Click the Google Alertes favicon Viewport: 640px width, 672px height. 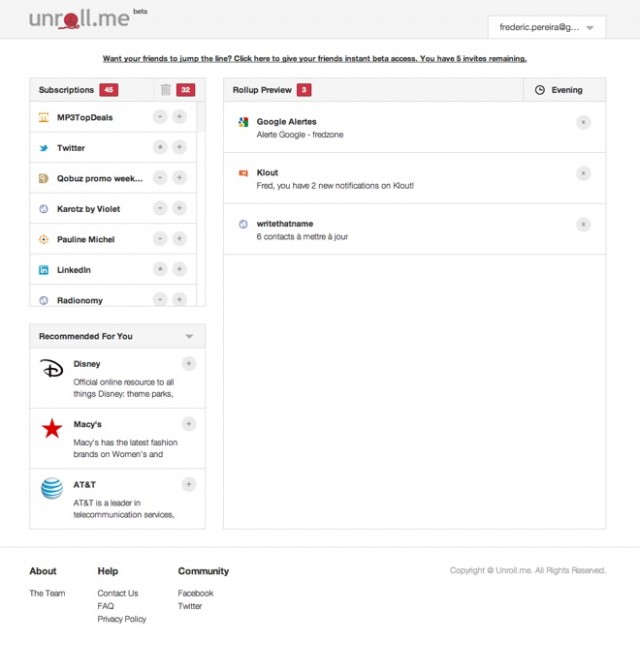pyautogui.click(x=243, y=122)
